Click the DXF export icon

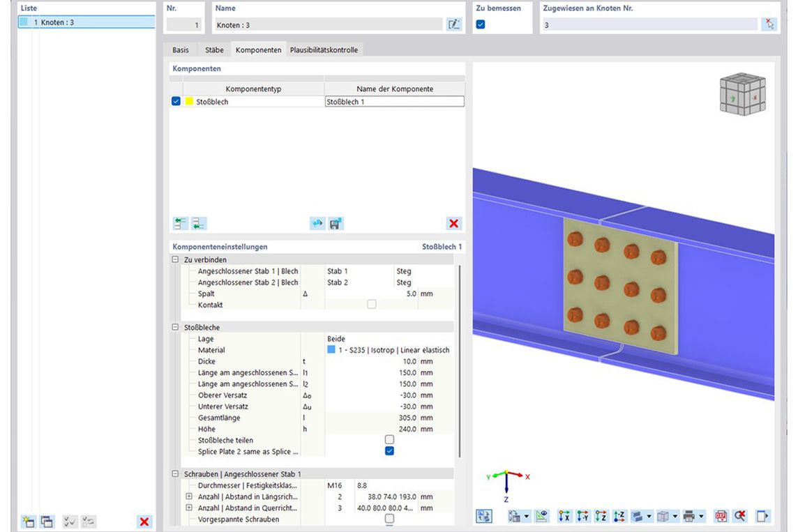tap(721, 517)
